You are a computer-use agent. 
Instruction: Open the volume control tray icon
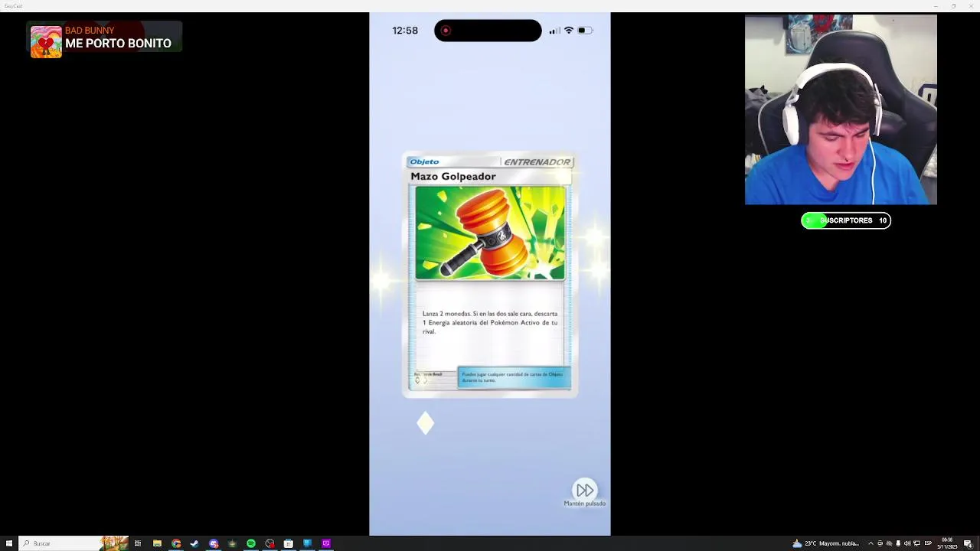pos(907,543)
